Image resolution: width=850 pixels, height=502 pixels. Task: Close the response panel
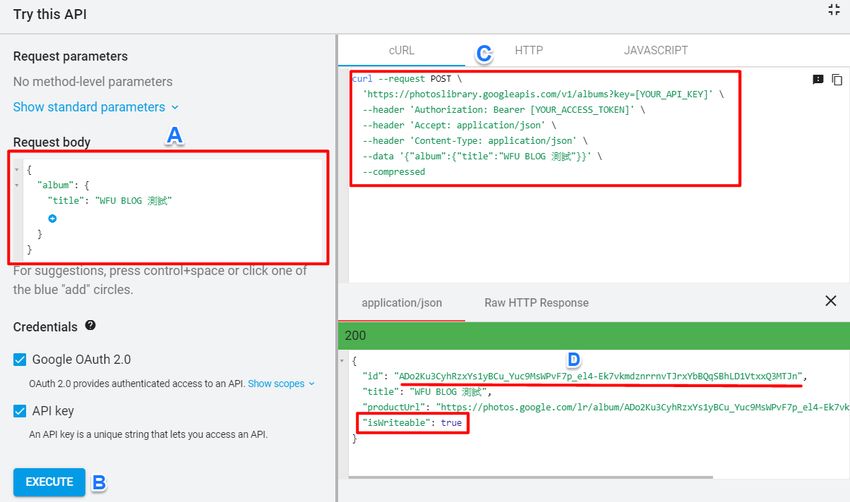pyautogui.click(x=830, y=301)
